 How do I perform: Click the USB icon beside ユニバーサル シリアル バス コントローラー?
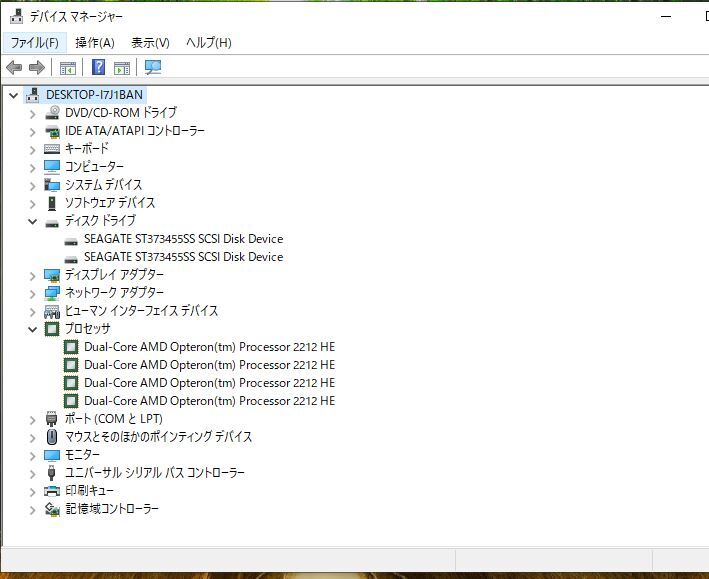coord(52,473)
